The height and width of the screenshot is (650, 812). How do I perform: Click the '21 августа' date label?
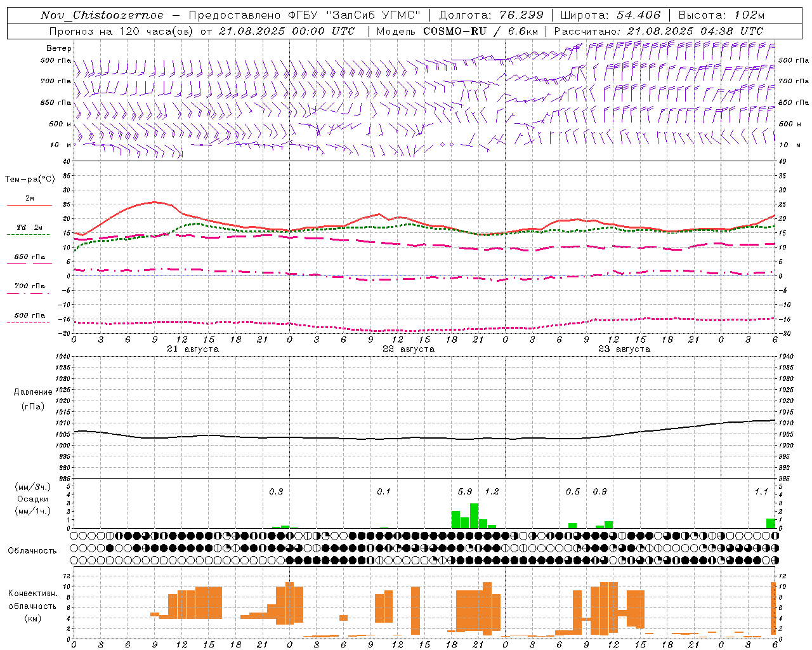click(x=193, y=349)
